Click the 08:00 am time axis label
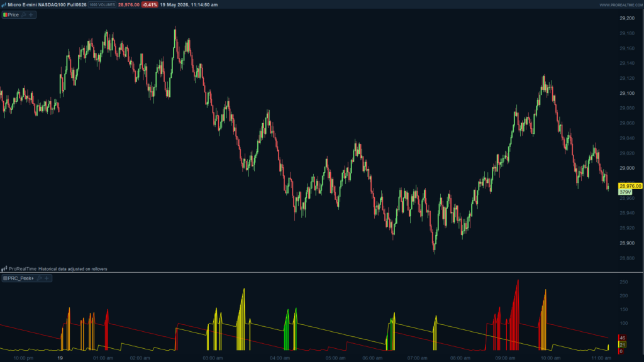The height and width of the screenshot is (362, 644). click(460, 358)
